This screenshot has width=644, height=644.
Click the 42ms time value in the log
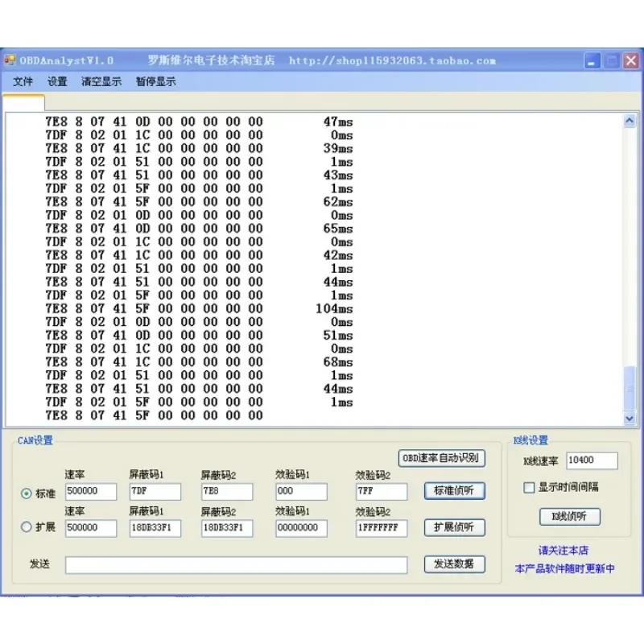338,255
